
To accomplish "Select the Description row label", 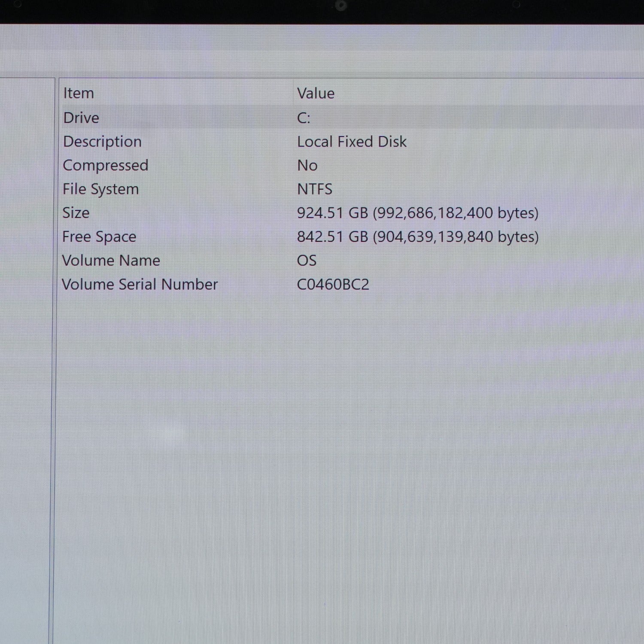I will click(x=102, y=142).
